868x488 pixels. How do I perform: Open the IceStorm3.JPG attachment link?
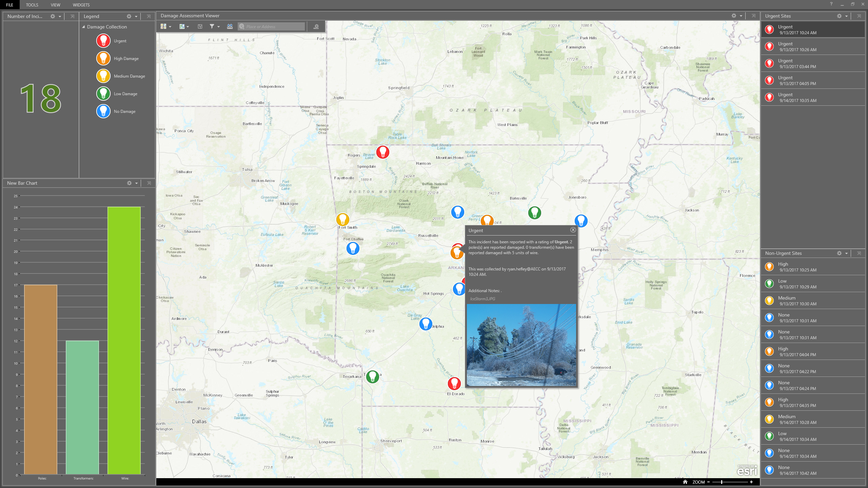tap(482, 299)
